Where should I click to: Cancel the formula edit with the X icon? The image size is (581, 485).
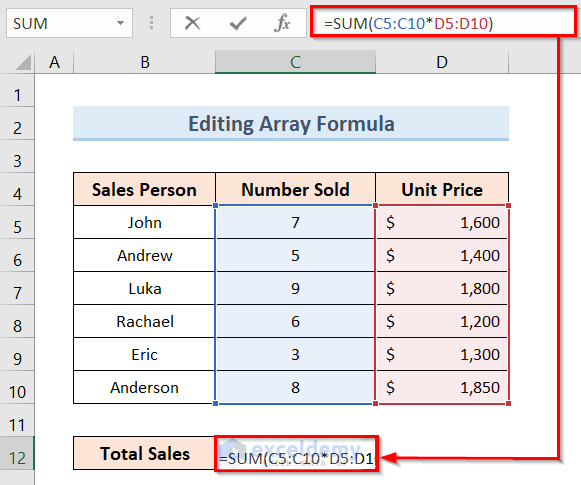pyautogui.click(x=192, y=23)
